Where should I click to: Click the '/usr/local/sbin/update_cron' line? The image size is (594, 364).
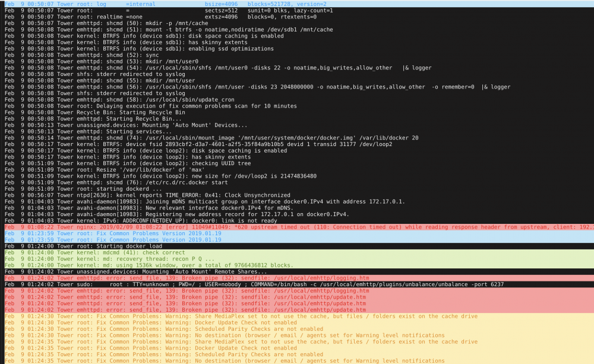click(x=120, y=100)
